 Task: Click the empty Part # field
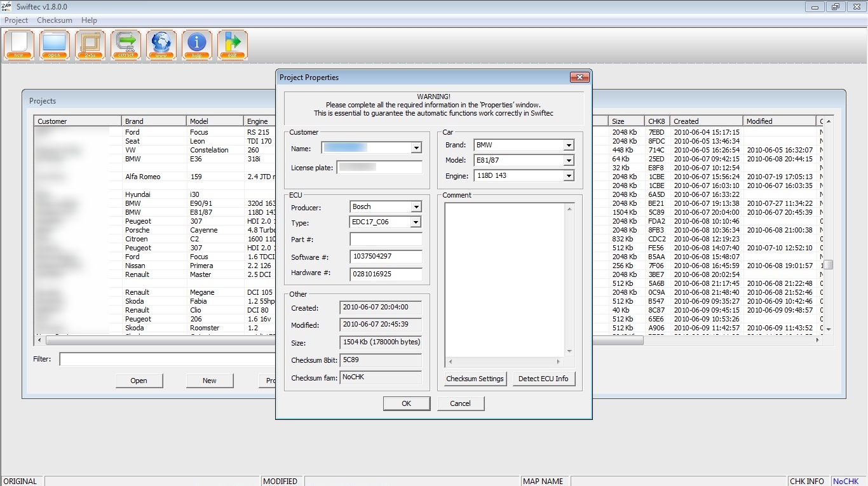386,240
